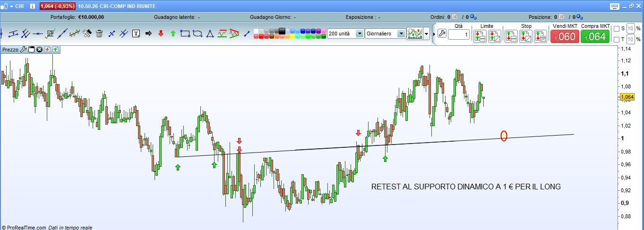Click the first Limite order icon

click(x=480, y=36)
